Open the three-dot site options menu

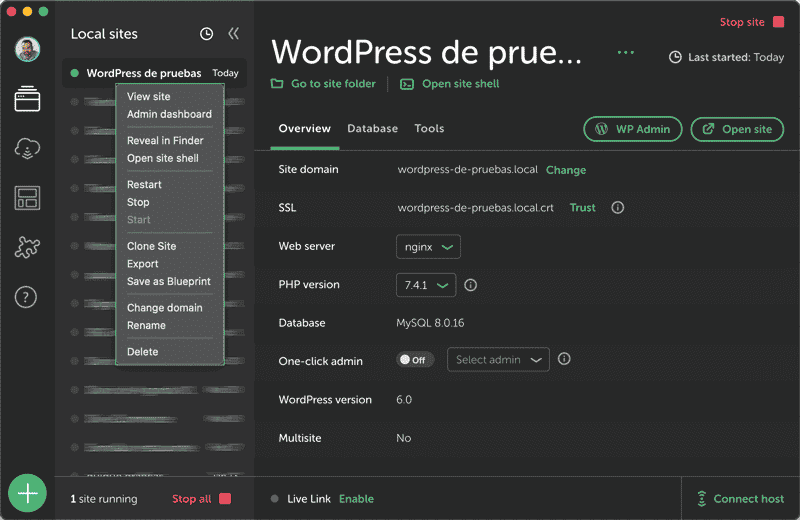[x=626, y=52]
